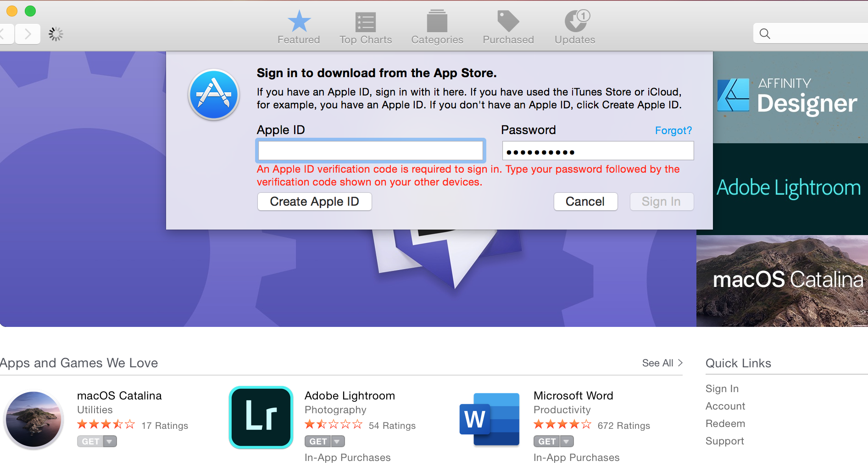Focus the Apple ID text field
The image size is (868, 472).
[x=371, y=151]
